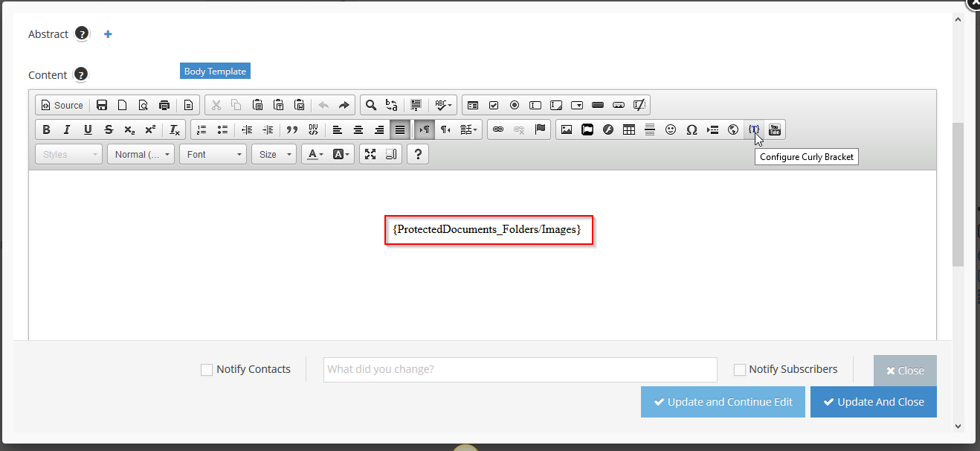The image size is (980, 451).
Task: Click the Configure Curly Bracket icon
Action: click(754, 129)
